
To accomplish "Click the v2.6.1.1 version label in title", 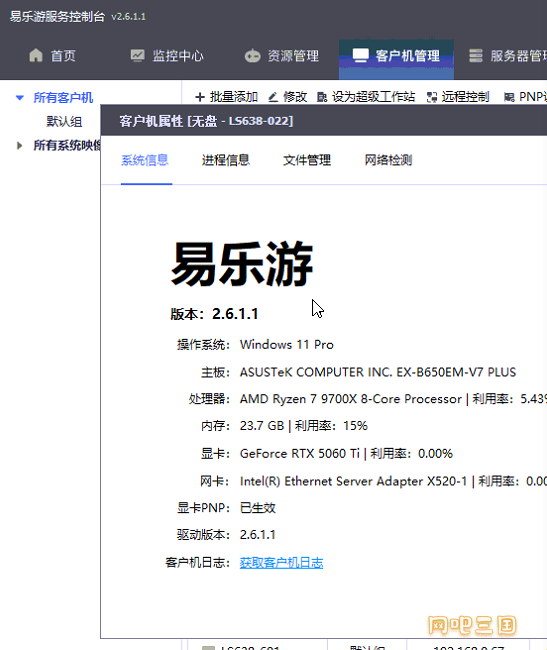I will (x=128, y=17).
